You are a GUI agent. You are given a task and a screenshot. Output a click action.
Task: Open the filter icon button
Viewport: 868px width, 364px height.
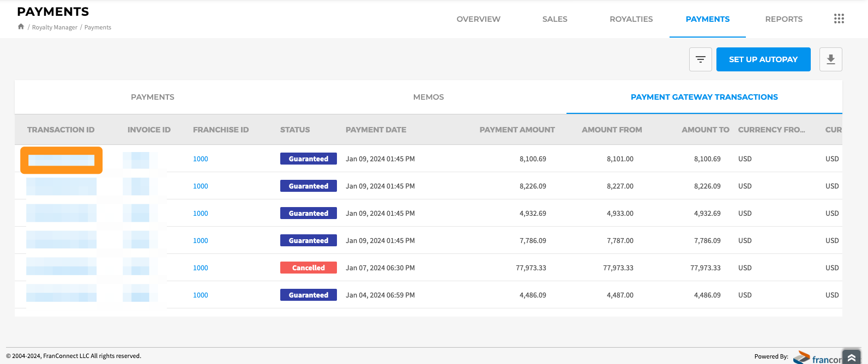(x=701, y=59)
